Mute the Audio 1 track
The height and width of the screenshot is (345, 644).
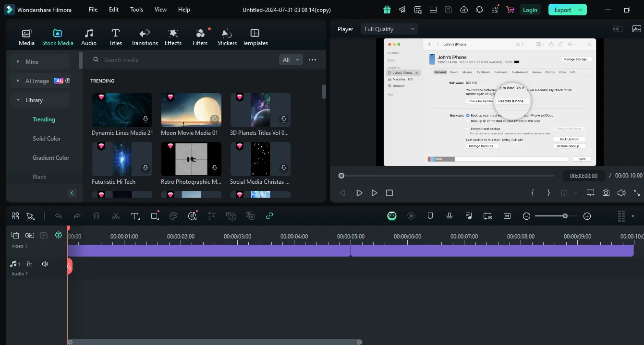click(x=45, y=264)
